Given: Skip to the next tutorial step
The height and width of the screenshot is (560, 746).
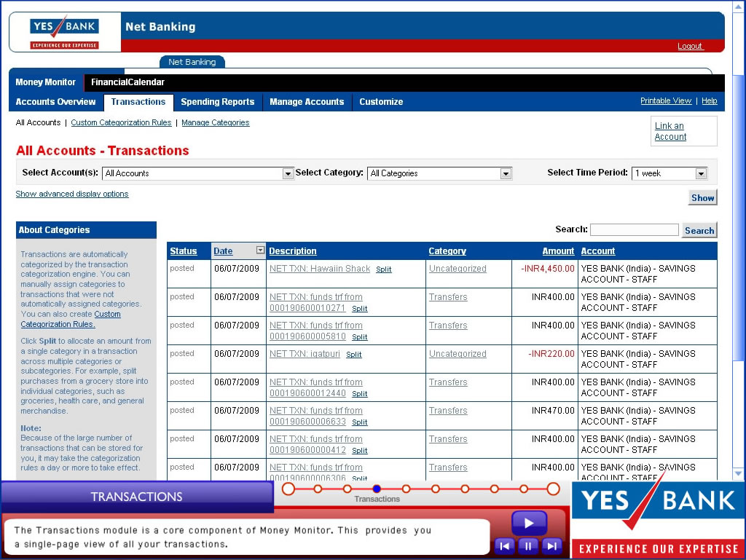Looking at the screenshot, I should pyautogui.click(x=552, y=545).
